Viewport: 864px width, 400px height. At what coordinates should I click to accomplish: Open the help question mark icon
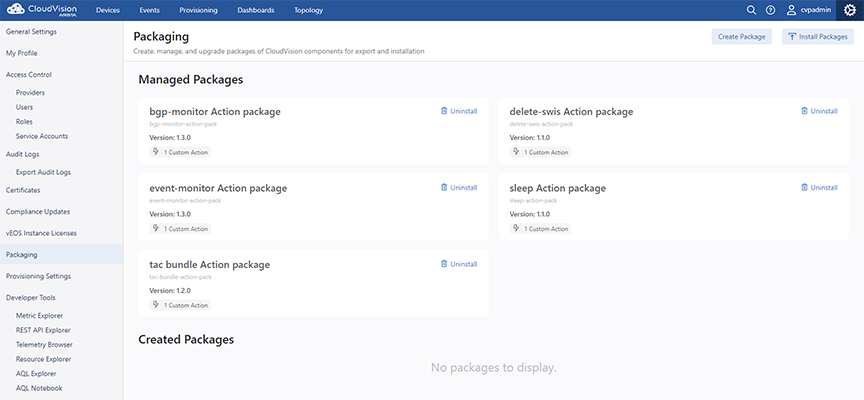pos(770,10)
